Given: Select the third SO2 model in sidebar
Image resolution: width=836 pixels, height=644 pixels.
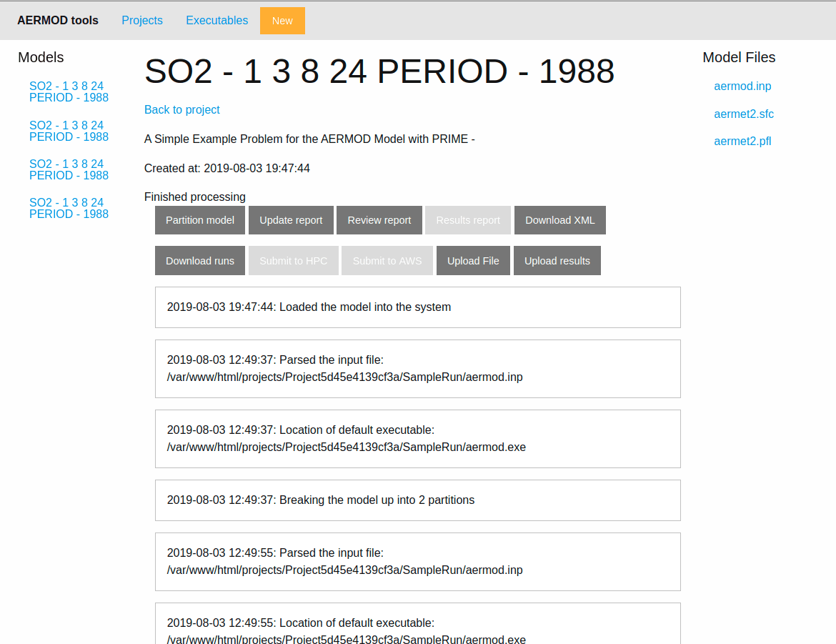Looking at the screenshot, I should pos(69,169).
